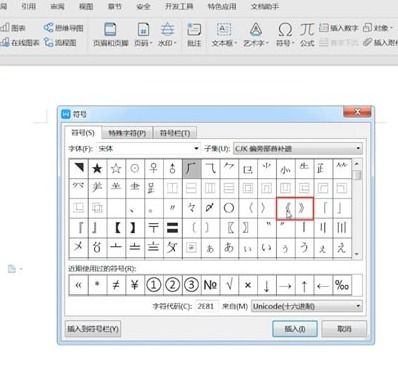The width and height of the screenshot is (398, 388).
Task: Open the 开发工具 ribbon tab
Action: pyautogui.click(x=179, y=6)
